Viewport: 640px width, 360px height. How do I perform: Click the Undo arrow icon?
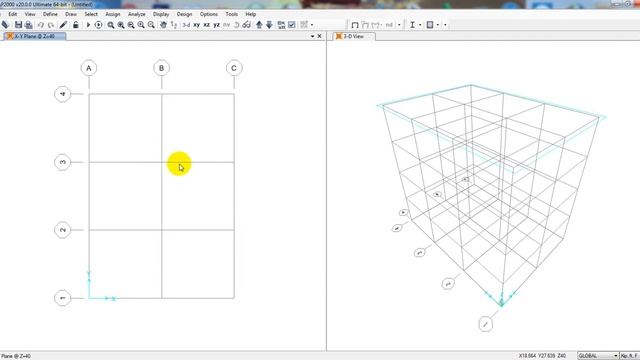click(41, 25)
